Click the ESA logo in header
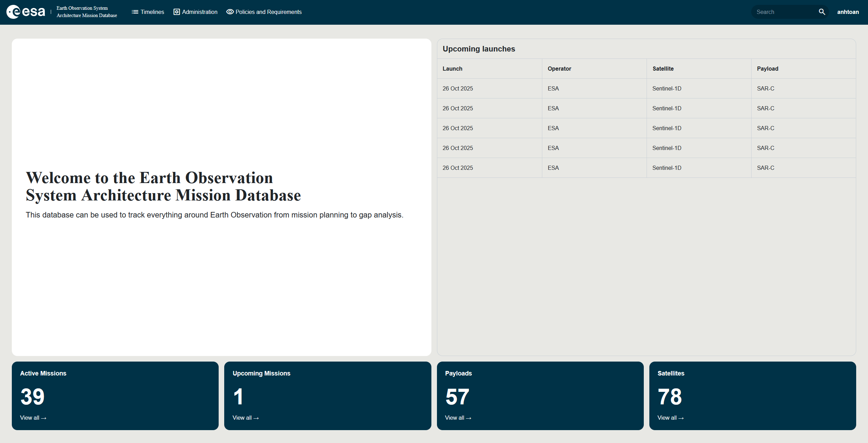 pyautogui.click(x=26, y=12)
